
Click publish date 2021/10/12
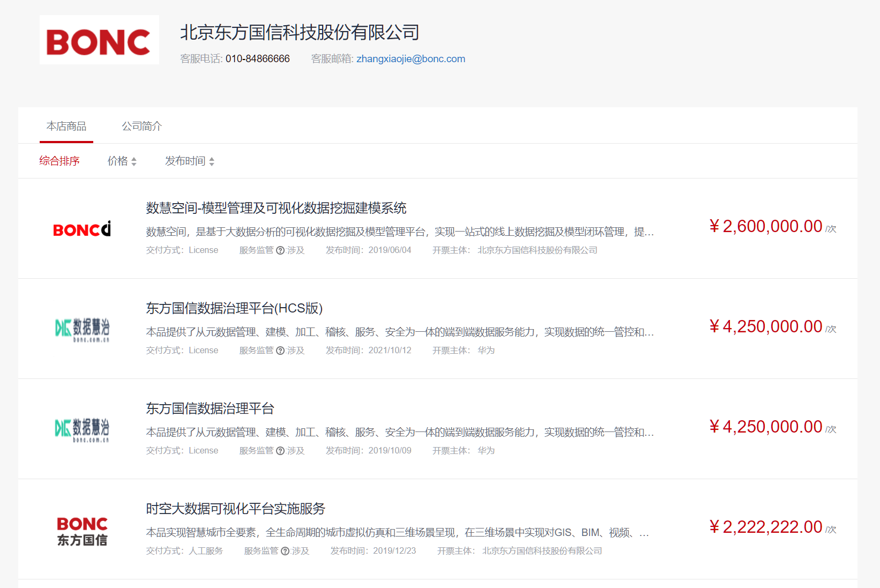coord(390,351)
